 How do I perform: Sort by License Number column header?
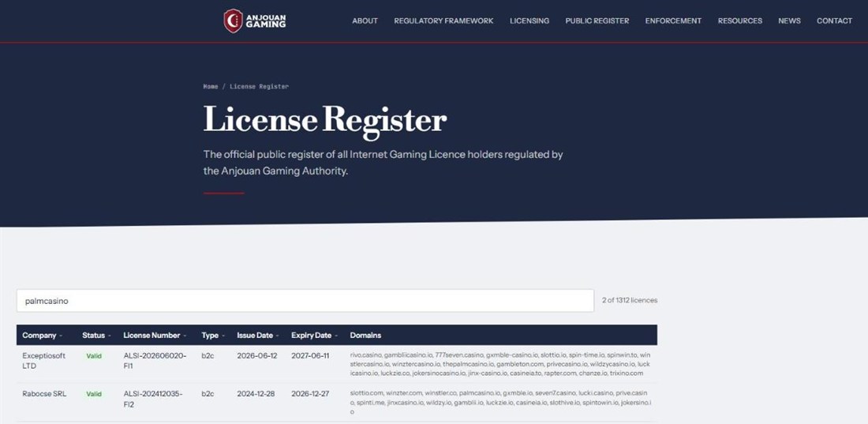click(155, 336)
